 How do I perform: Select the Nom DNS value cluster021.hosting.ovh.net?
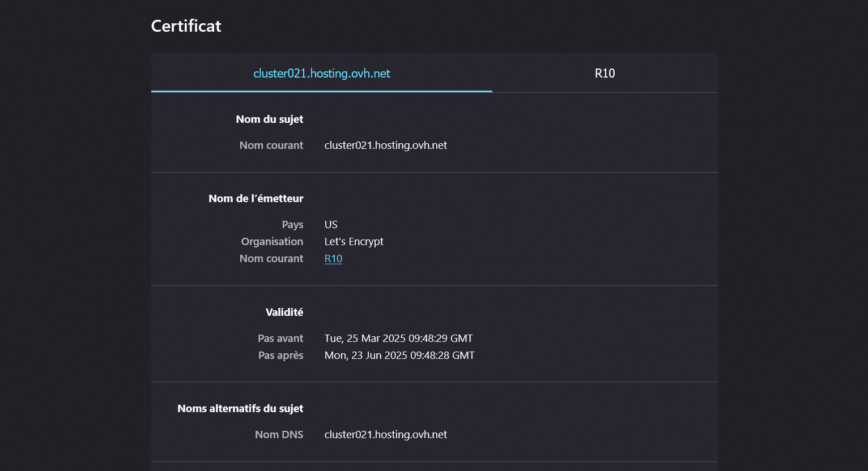(385, 435)
